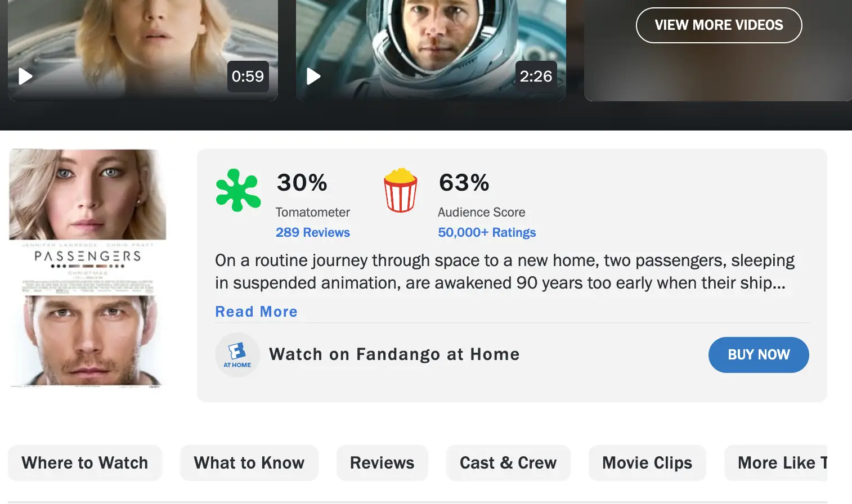852x504 pixels.
Task: Click the 2:26 video duration badge
Action: click(x=536, y=76)
